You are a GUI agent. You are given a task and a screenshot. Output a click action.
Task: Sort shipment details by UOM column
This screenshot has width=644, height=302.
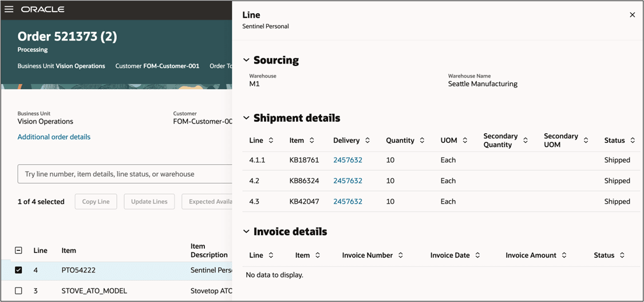465,141
